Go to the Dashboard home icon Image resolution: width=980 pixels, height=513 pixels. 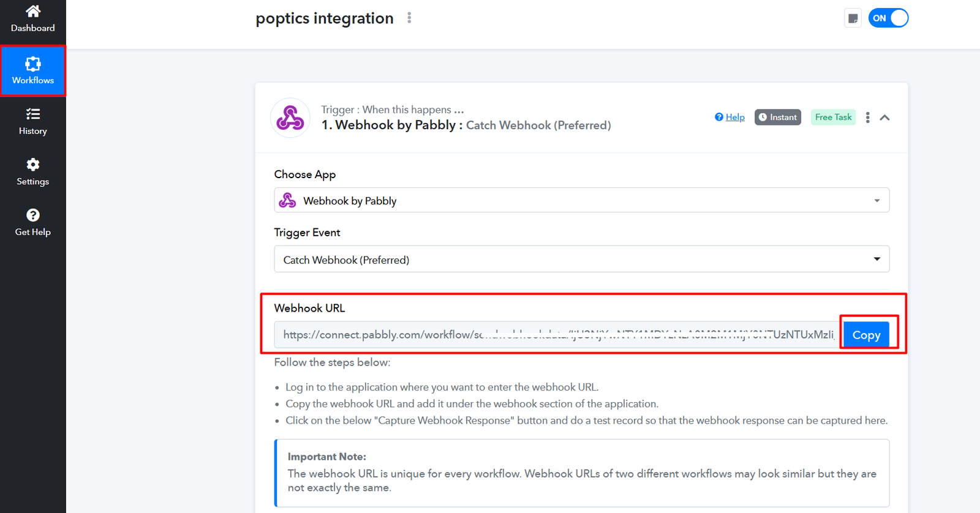point(33,12)
